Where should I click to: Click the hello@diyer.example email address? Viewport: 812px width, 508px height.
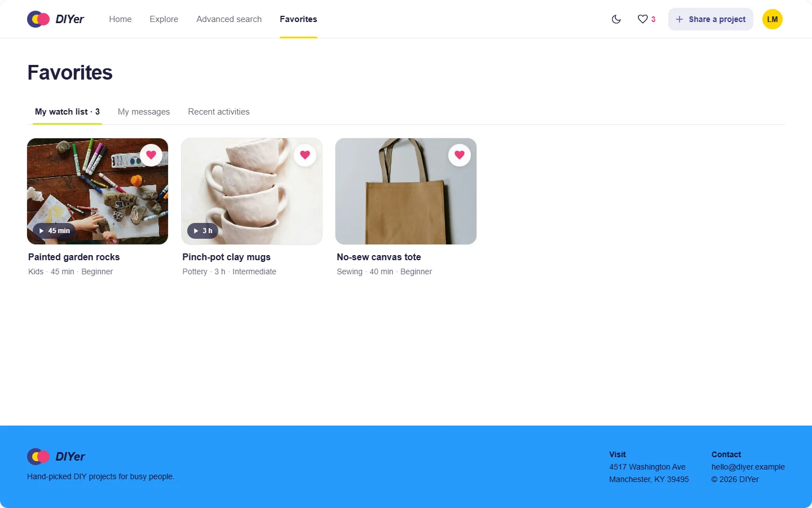coord(748,467)
